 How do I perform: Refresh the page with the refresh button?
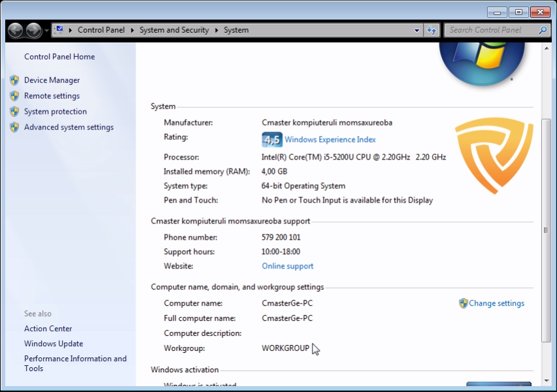point(431,31)
